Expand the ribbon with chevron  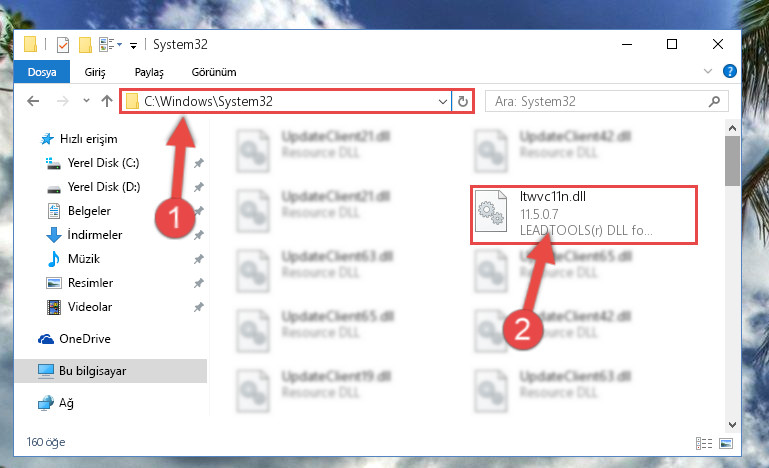coord(708,72)
